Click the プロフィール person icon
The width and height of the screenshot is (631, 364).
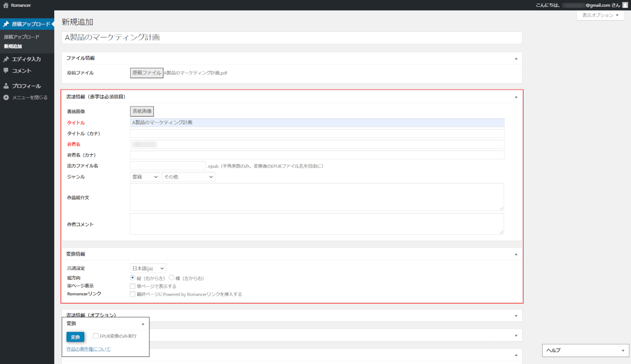point(6,86)
